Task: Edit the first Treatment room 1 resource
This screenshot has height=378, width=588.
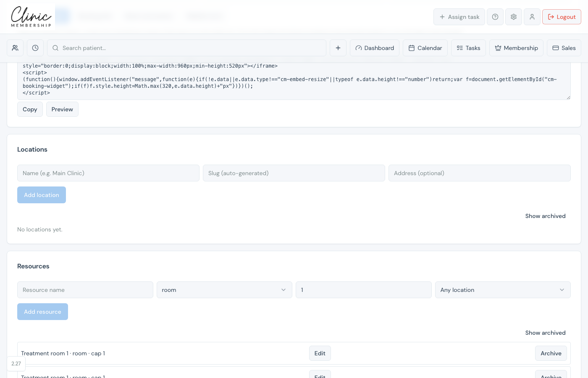Action: point(320,353)
